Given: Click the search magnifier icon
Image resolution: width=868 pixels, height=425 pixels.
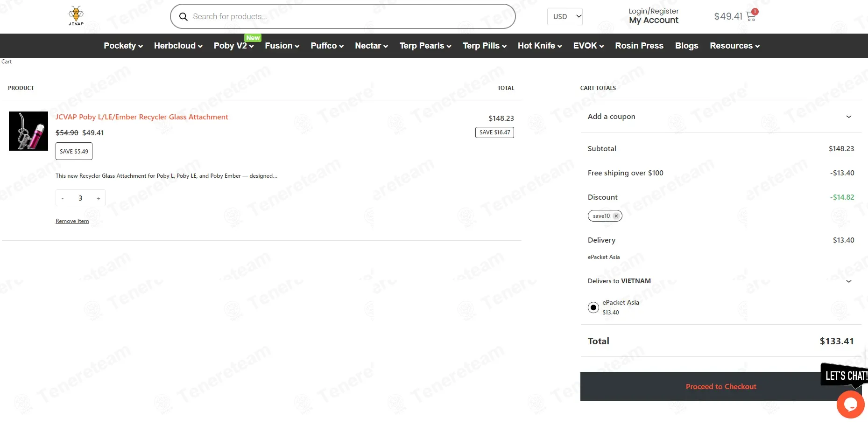Looking at the screenshot, I should pos(183,17).
